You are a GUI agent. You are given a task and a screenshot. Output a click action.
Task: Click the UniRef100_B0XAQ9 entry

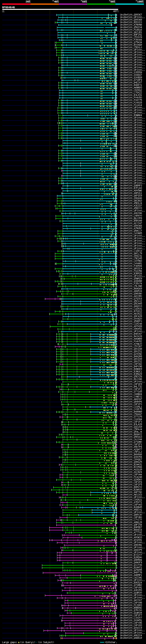[x=131, y=45]
